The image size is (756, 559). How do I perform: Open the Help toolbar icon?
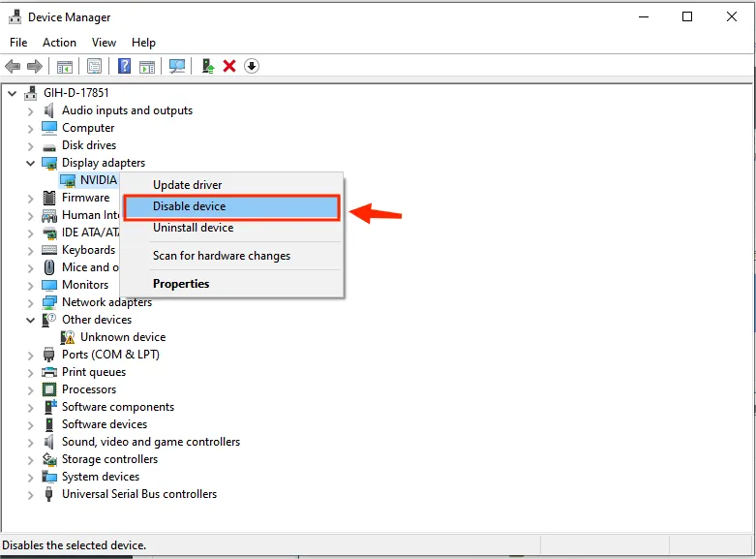tap(125, 66)
